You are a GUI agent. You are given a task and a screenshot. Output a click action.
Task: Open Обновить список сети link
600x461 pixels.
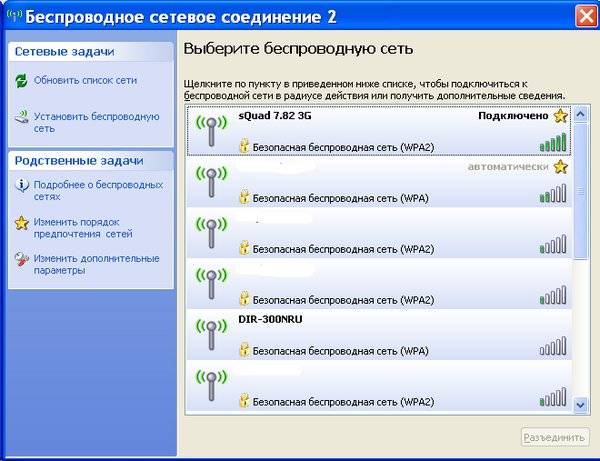tap(85, 81)
